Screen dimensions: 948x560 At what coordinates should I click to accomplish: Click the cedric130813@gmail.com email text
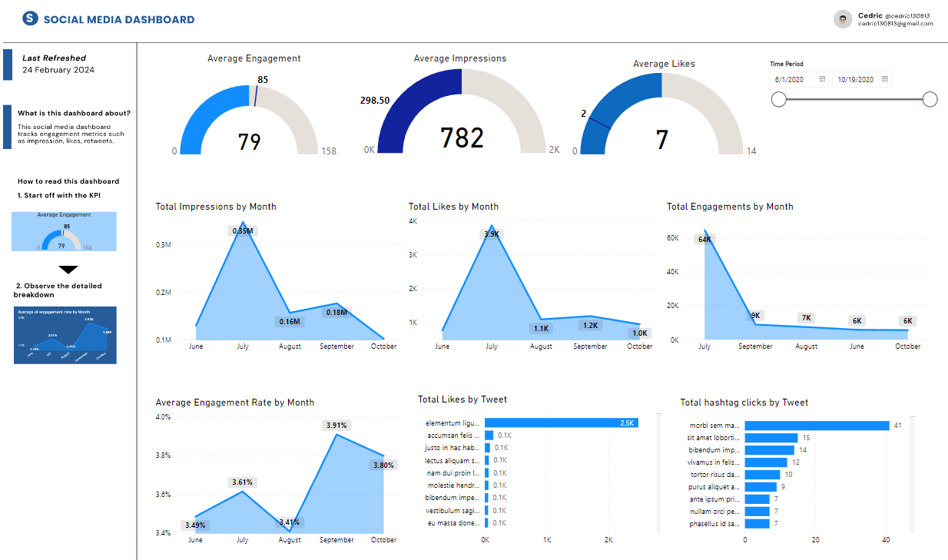point(895,24)
